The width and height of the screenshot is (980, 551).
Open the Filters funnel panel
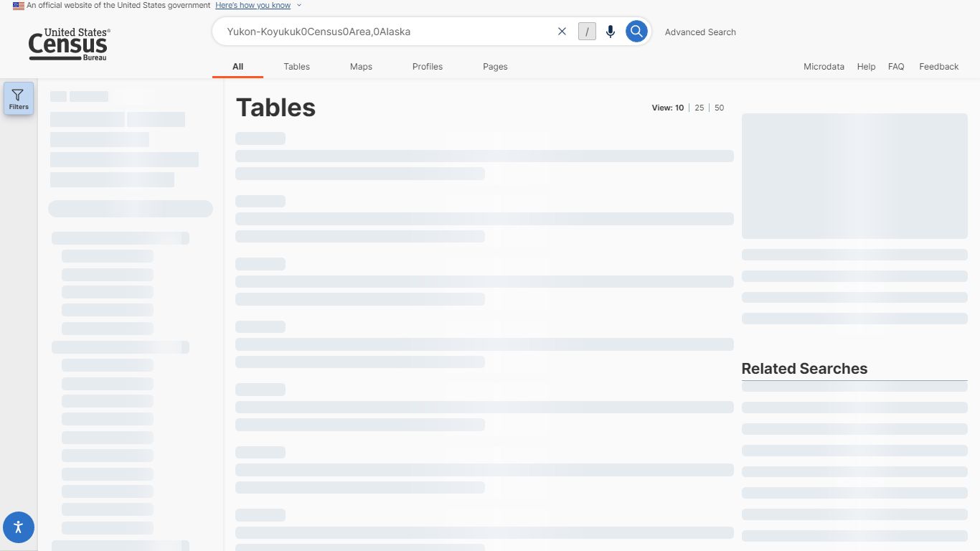[19, 98]
